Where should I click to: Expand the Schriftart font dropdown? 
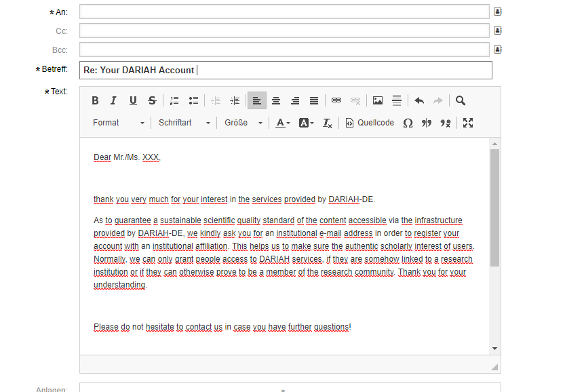[184, 123]
